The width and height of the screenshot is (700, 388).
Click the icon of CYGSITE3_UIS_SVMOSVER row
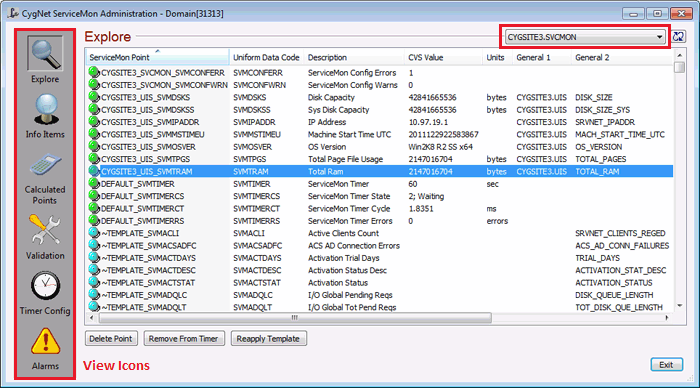coord(94,146)
